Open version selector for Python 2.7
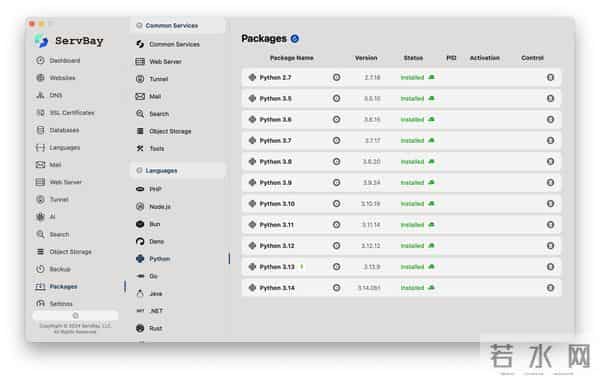The image size is (600, 376). [x=336, y=77]
